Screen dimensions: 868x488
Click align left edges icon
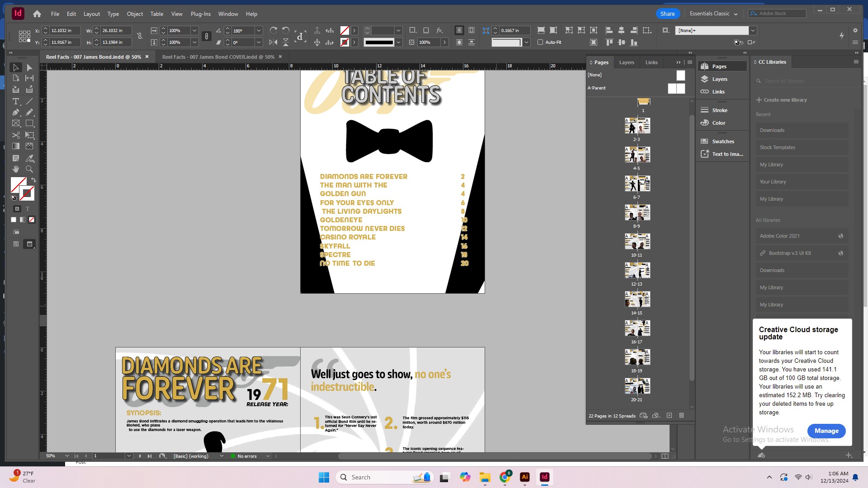pyautogui.click(x=609, y=30)
